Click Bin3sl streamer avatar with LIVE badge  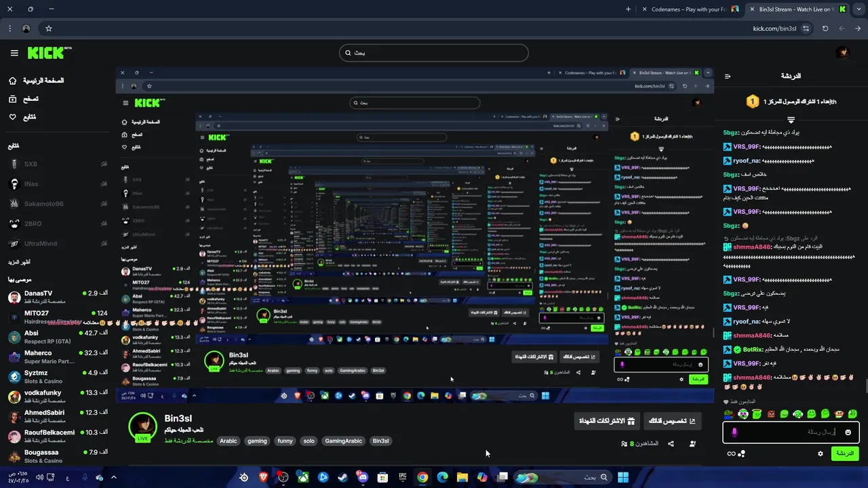[142, 427]
